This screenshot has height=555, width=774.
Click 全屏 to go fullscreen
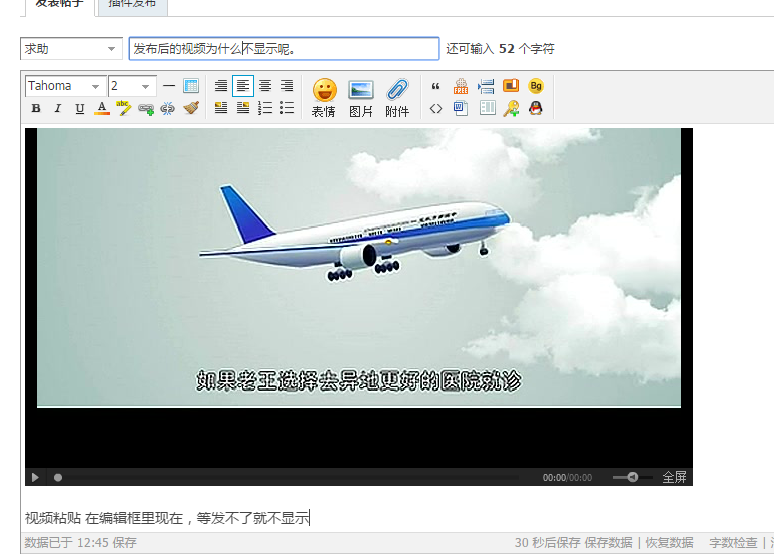coord(674,477)
